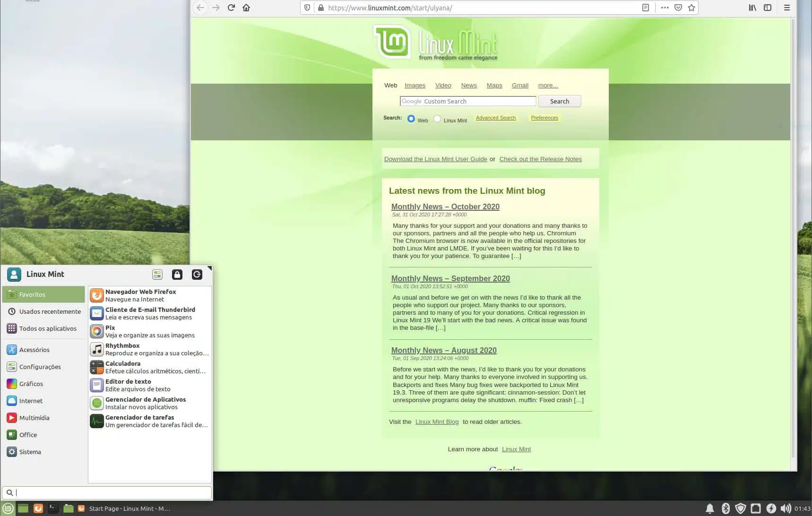Show Firefox sidebars
This screenshot has height=516, width=812.
click(768, 8)
